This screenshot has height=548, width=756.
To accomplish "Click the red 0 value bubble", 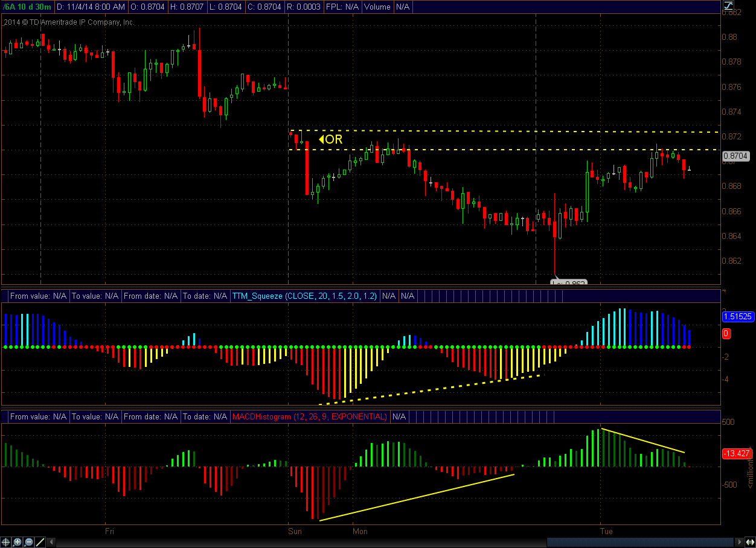I will coord(727,333).
